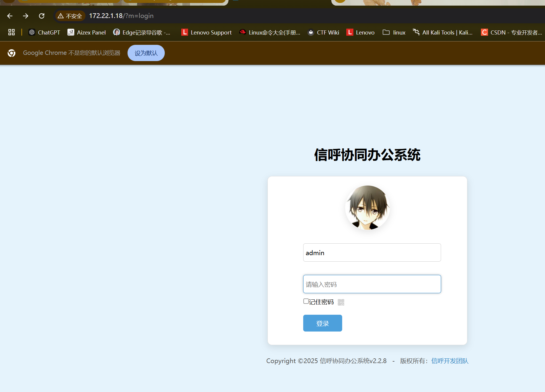Expand the linux bookmarks folder
Viewport: 545px width, 392px height.
point(394,32)
